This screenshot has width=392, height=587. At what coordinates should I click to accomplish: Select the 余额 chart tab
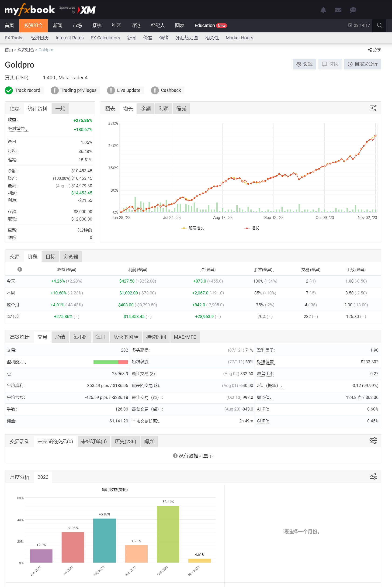click(x=146, y=108)
